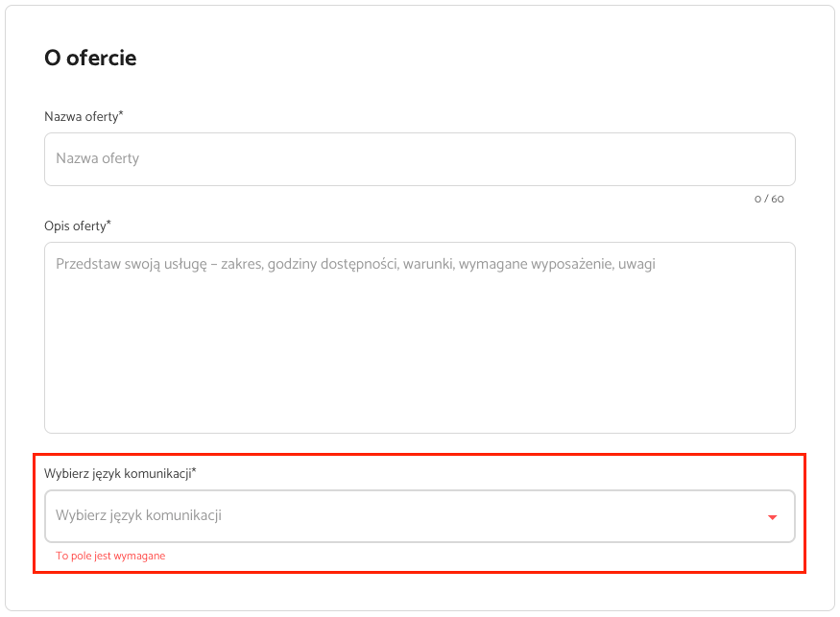This screenshot has height=617, width=840.
Task: Open the Wybierz język komunikacji combo box
Action: (420, 516)
